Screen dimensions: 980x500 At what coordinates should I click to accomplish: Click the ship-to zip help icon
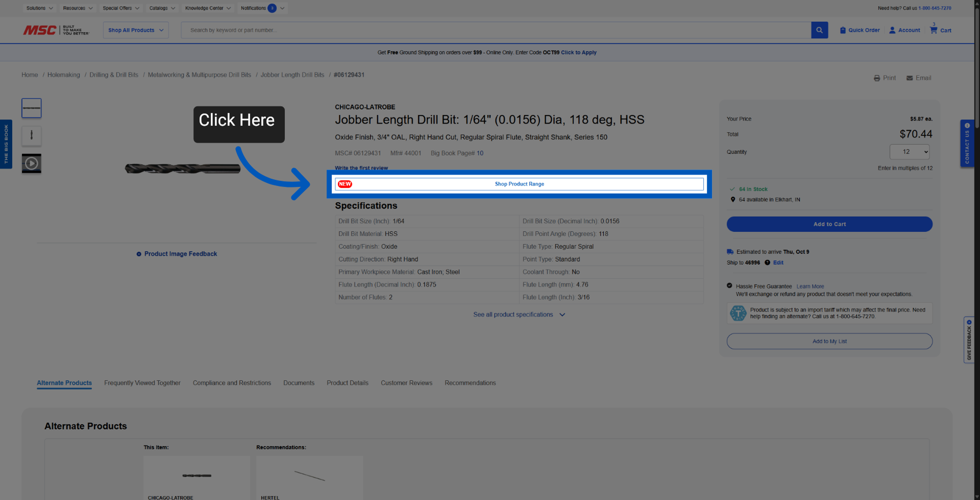click(x=767, y=262)
